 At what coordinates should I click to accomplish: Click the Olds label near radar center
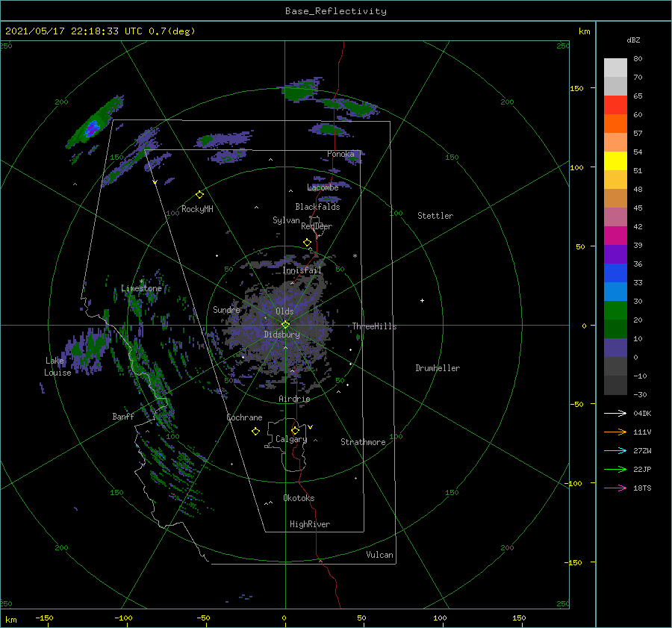click(x=284, y=311)
